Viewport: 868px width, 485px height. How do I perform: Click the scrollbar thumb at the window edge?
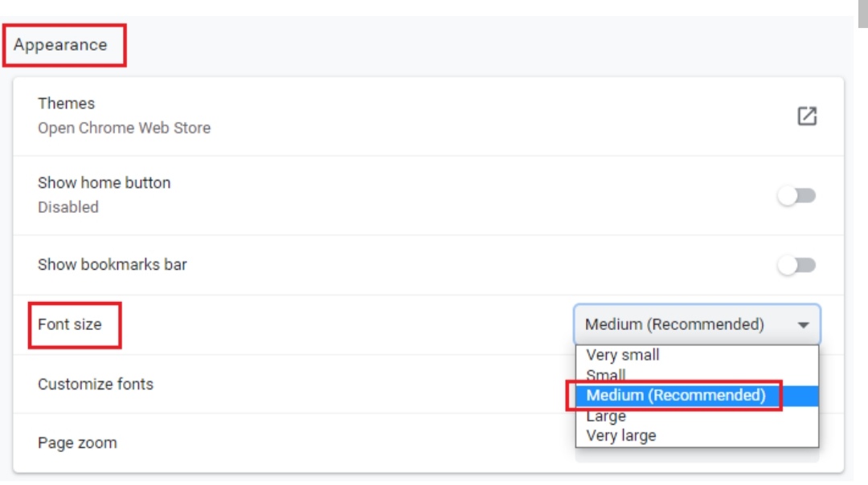pyautogui.click(x=862, y=14)
